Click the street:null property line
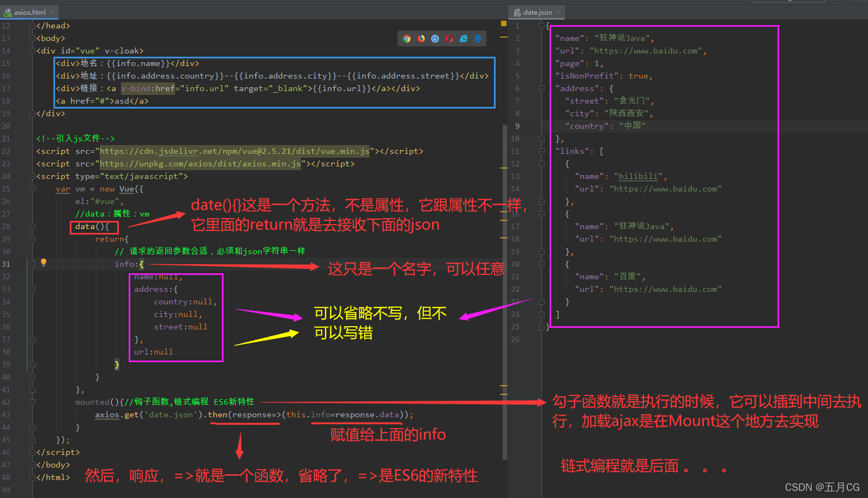Screen dimensions: 868x498 (x=180, y=327)
